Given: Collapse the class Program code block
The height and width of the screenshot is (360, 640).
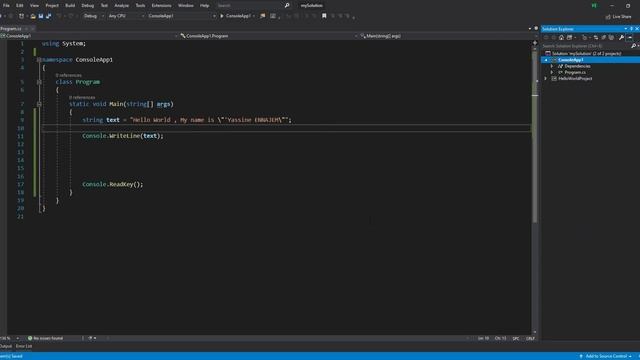Looking at the screenshot, I should pyautogui.click(x=39, y=82).
